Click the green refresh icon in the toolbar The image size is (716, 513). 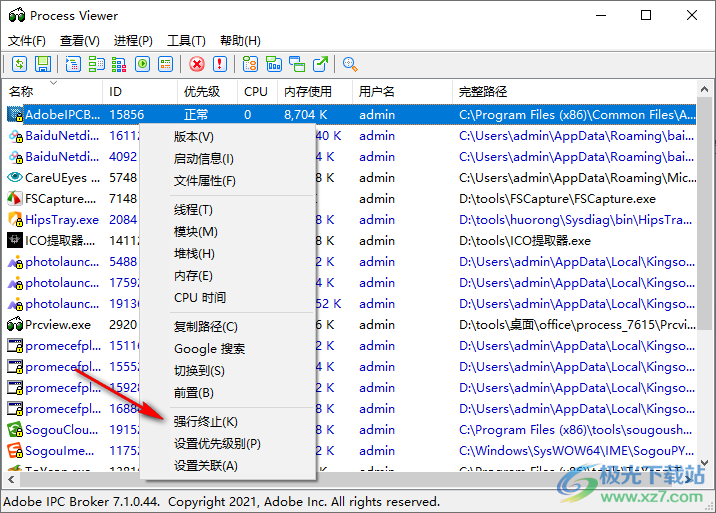click(19, 64)
